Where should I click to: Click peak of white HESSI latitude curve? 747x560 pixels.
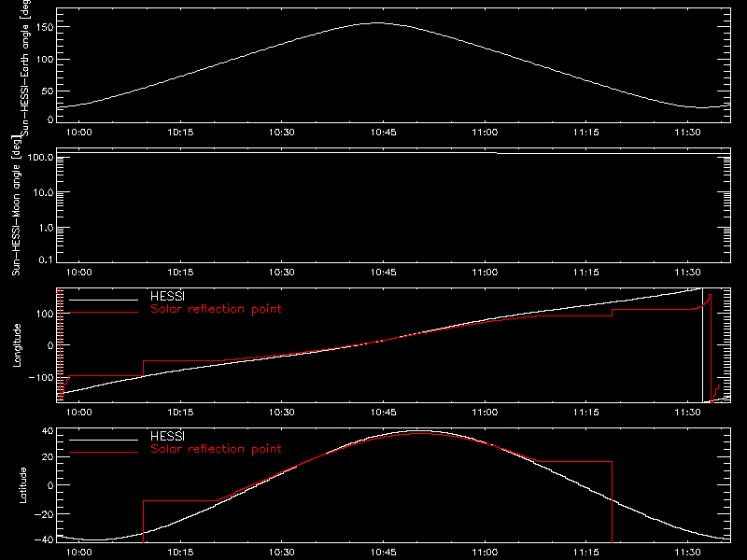coord(419,431)
